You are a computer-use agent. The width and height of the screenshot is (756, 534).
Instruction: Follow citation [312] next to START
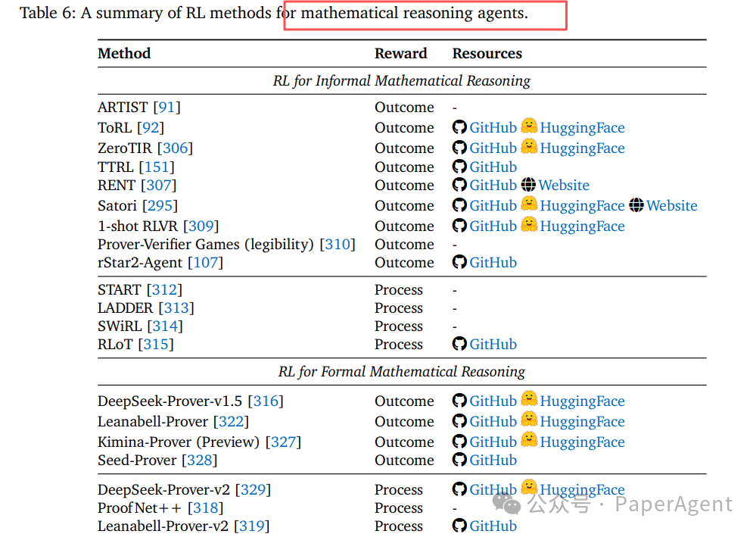[x=165, y=290]
